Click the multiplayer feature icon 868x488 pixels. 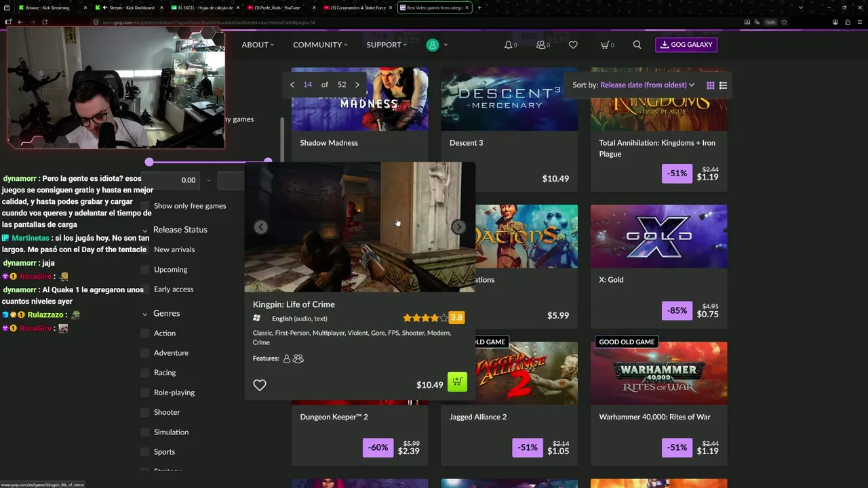tap(298, 359)
